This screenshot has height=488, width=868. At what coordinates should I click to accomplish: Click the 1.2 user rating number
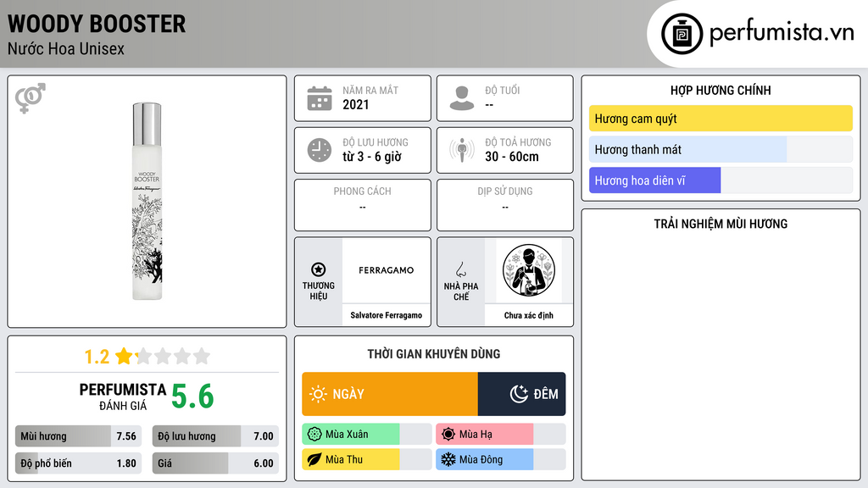pyautogui.click(x=97, y=357)
